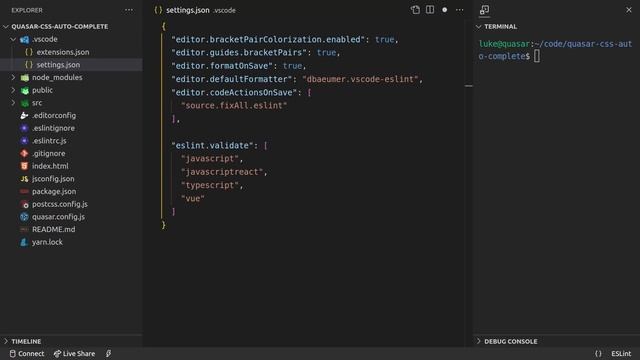Open Explorer more actions ellipsis menu
Image resolution: width=640 pixels, height=360 pixels.
click(x=129, y=10)
